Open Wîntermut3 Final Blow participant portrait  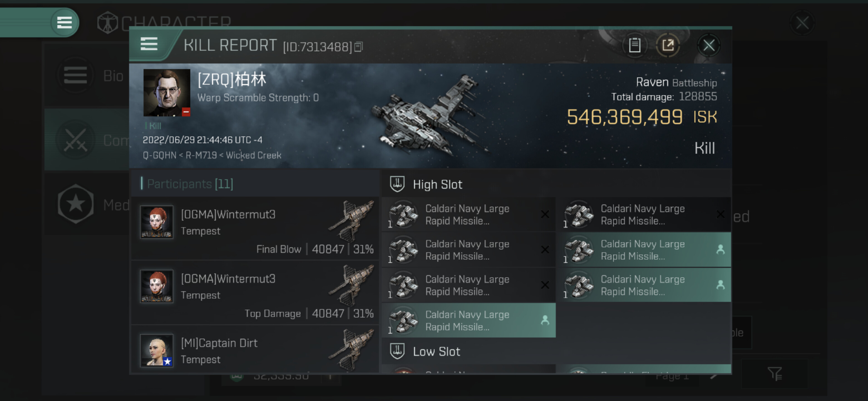pos(157,222)
